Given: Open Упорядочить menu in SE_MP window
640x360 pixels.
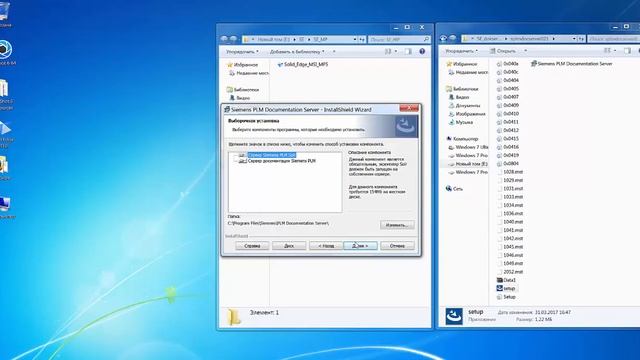Looking at the screenshot, I should pos(242,52).
